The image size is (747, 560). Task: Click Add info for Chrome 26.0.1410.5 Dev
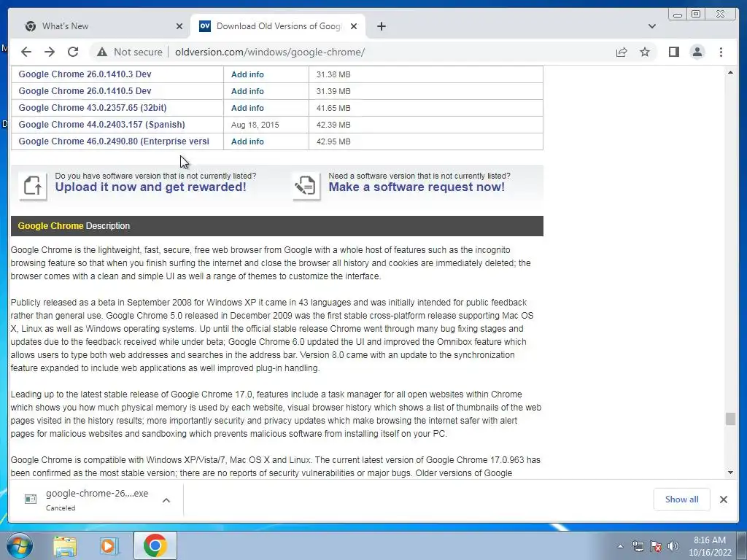coord(247,91)
